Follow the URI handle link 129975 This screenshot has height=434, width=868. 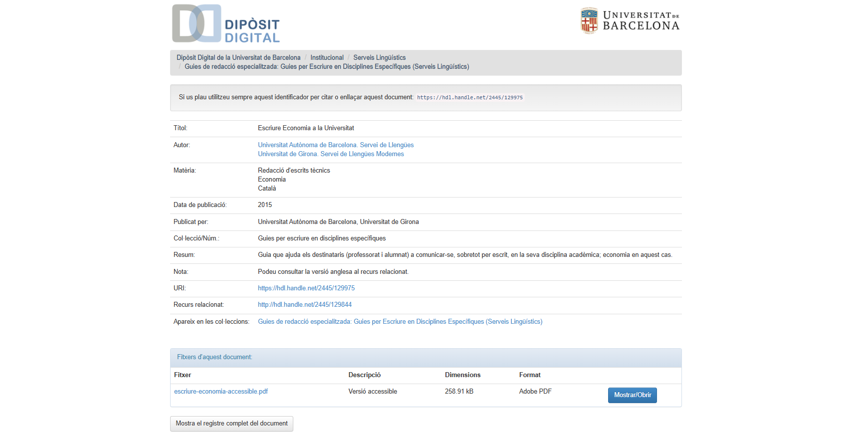point(306,288)
